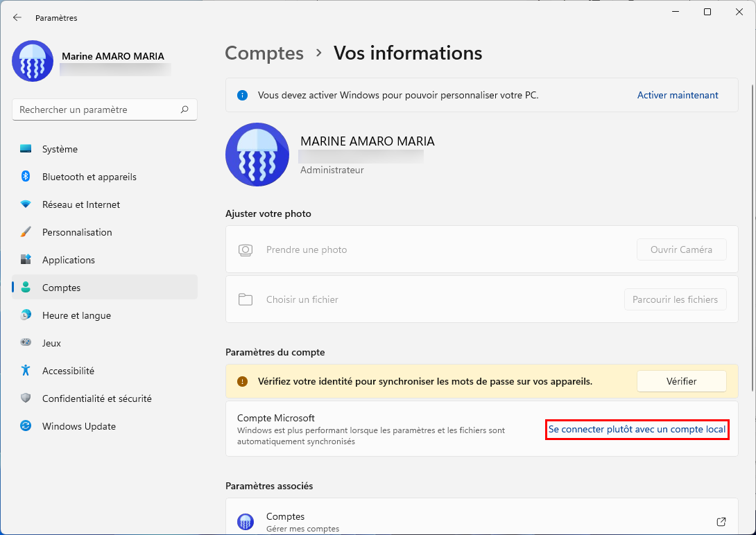The image size is (756, 535).
Task: Click the Administrateur label
Action: [332, 170]
